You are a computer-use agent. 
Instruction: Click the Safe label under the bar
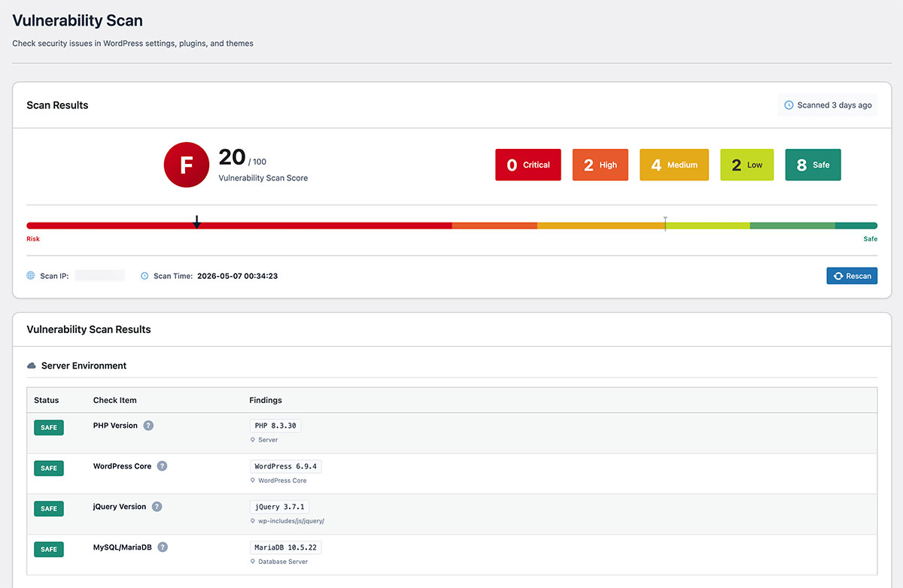tap(871, 239)
